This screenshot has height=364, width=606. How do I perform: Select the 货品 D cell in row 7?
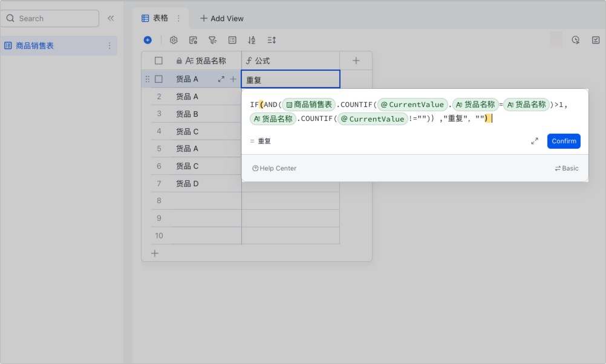(x=206, y=184)
